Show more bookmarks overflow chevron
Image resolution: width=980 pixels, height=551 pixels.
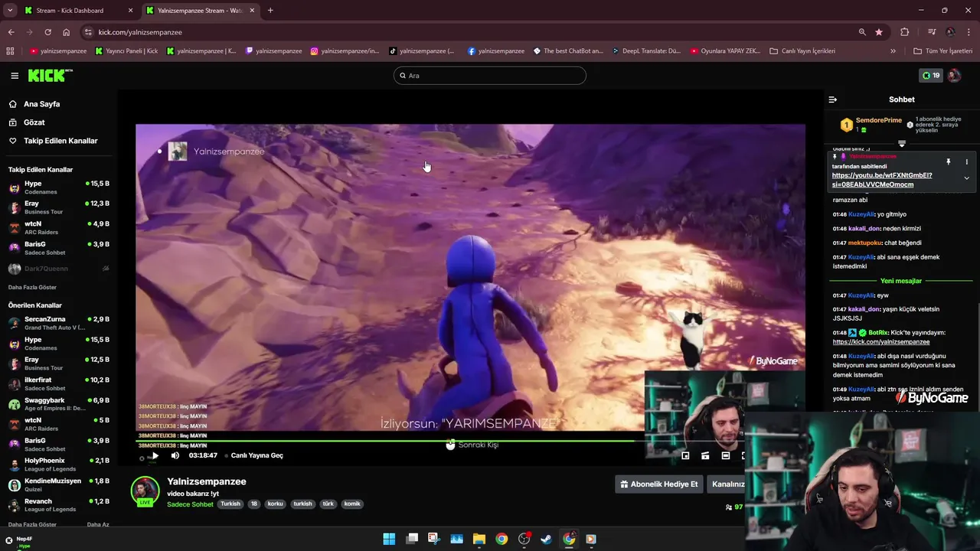coord(893,51)
